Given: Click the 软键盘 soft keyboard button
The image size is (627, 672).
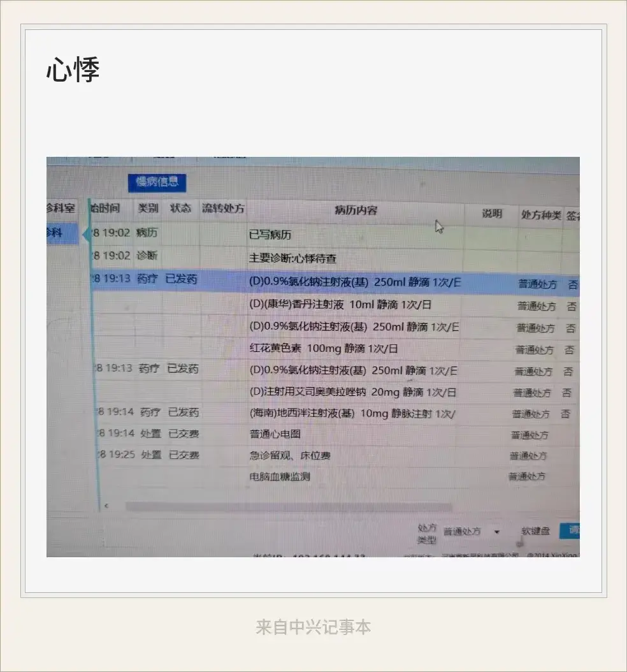Looking at the screenshot, I should (x=535, y=531).
